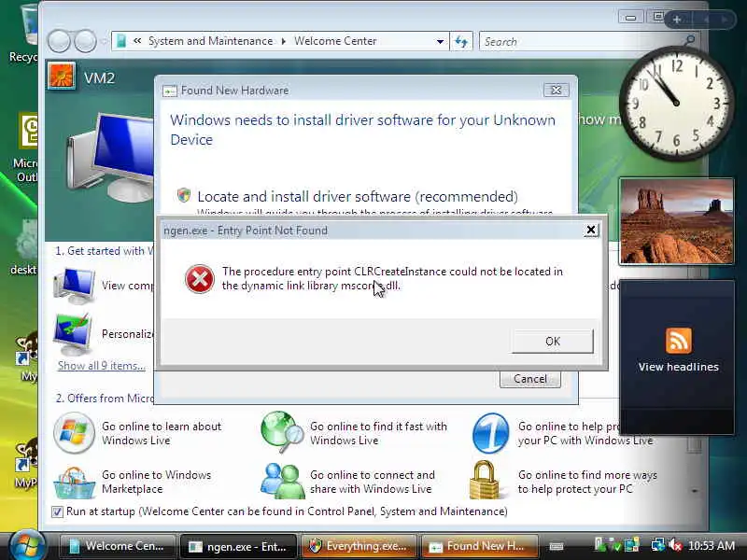Click the Offers from Microsoft section heading
This screenshot has height=560, width=747.
click(x=105, y=399)
